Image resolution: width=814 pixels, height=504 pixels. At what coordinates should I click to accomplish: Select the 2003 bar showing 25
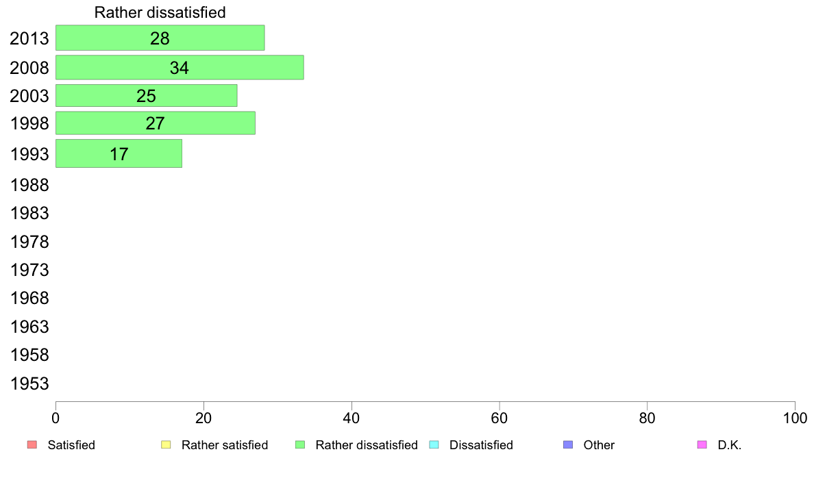(147, 95)
